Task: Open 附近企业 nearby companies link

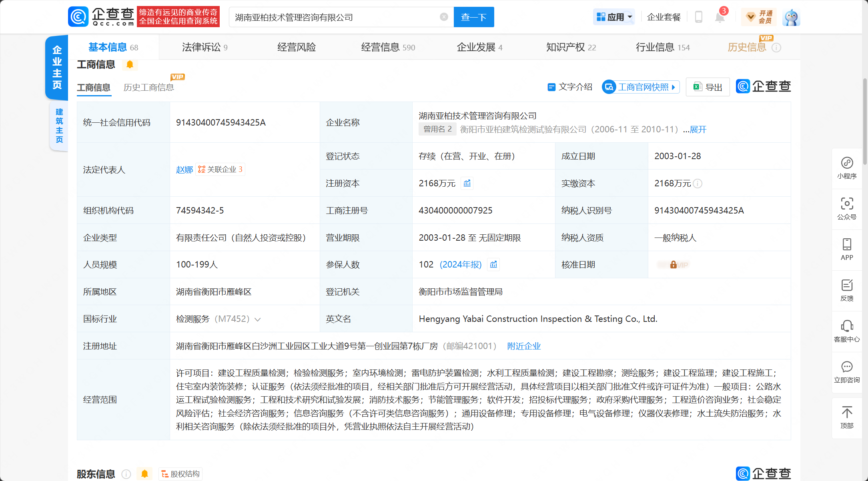Action: pyautogui.click(x=523, y=346)
